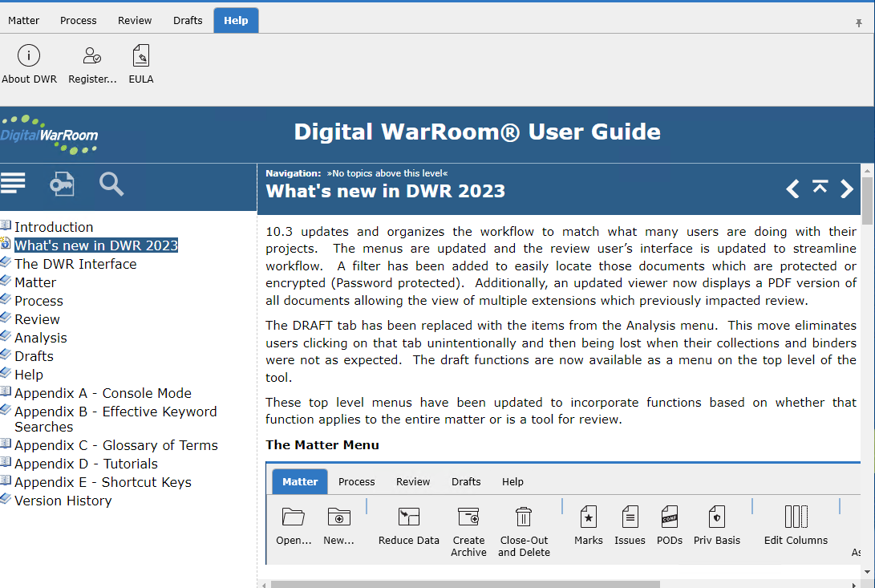
Task: Click the PODs icon in screenshot
Action: tap(670, 517)
